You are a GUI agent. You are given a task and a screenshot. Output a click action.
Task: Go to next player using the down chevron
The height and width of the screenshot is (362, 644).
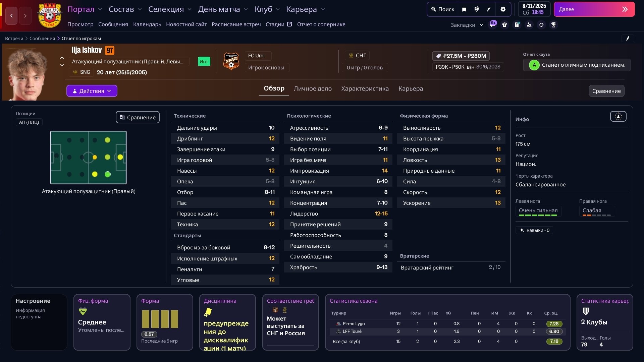62,65
